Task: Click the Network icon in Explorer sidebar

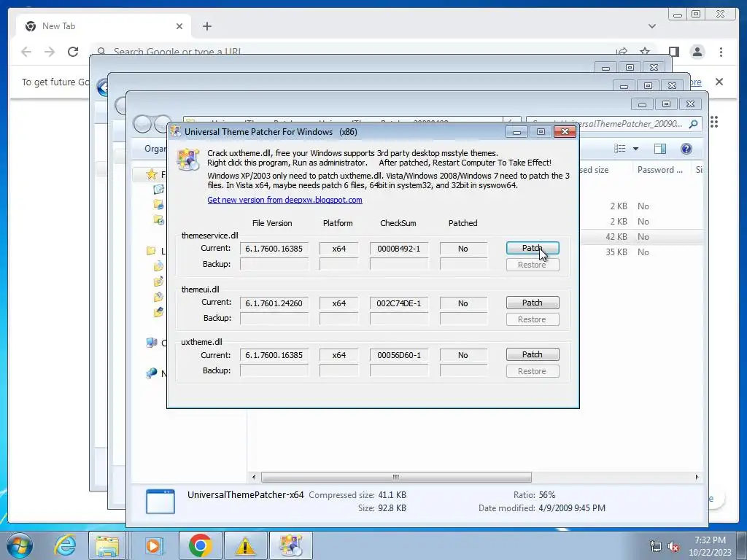Action: [152, 373]
